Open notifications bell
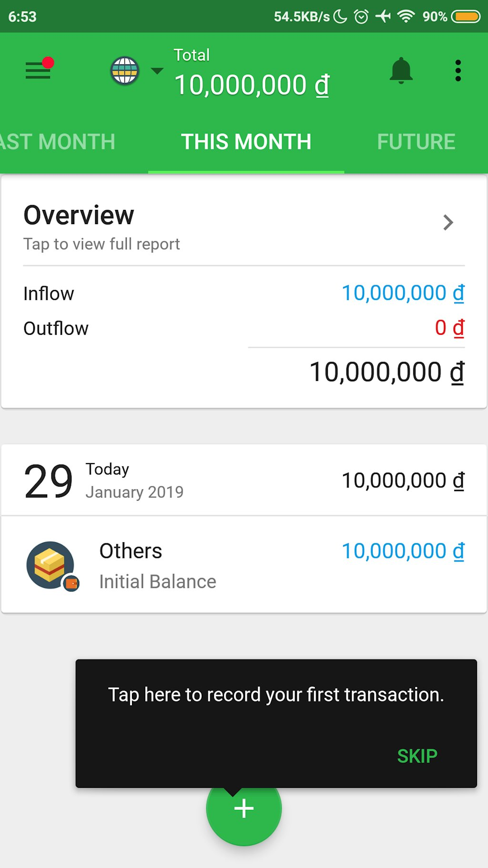Screen dimensions: 488x868 click(x=401, y=71)
